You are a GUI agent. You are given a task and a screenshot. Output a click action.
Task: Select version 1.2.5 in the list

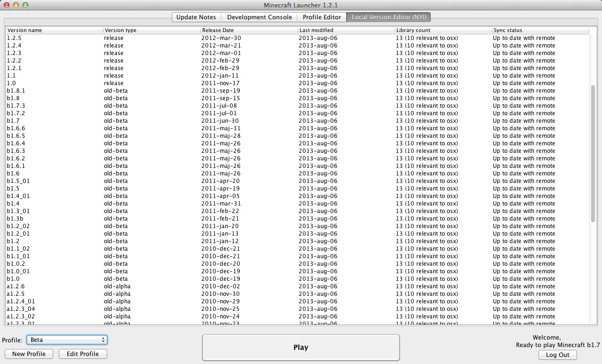coord(298,38)
